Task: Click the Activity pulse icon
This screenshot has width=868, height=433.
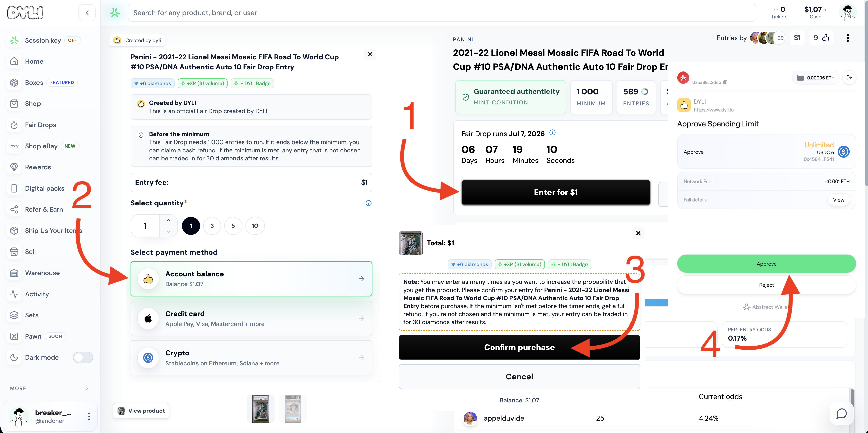Action: coord(14,294)
